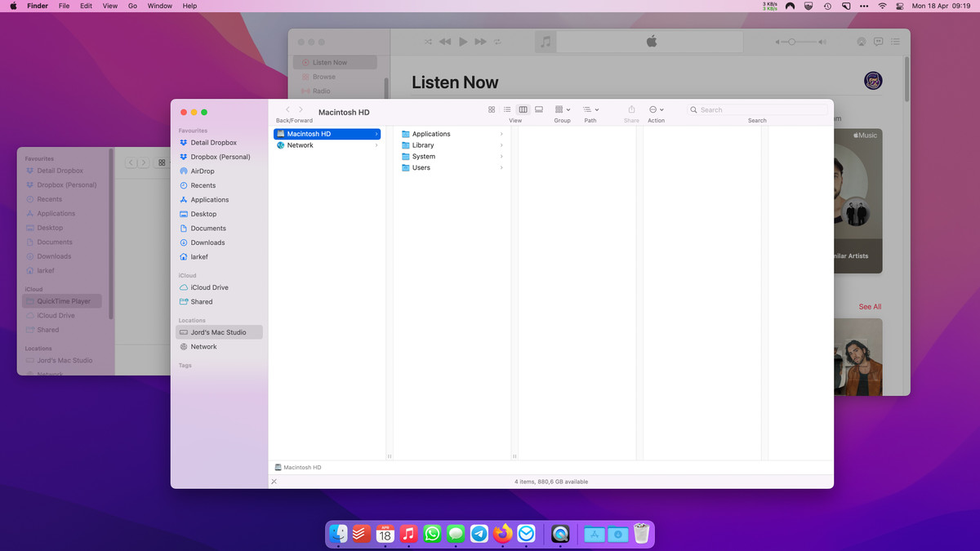
Task: Click AirDrop in Finder sidebar
Action: 202,171
